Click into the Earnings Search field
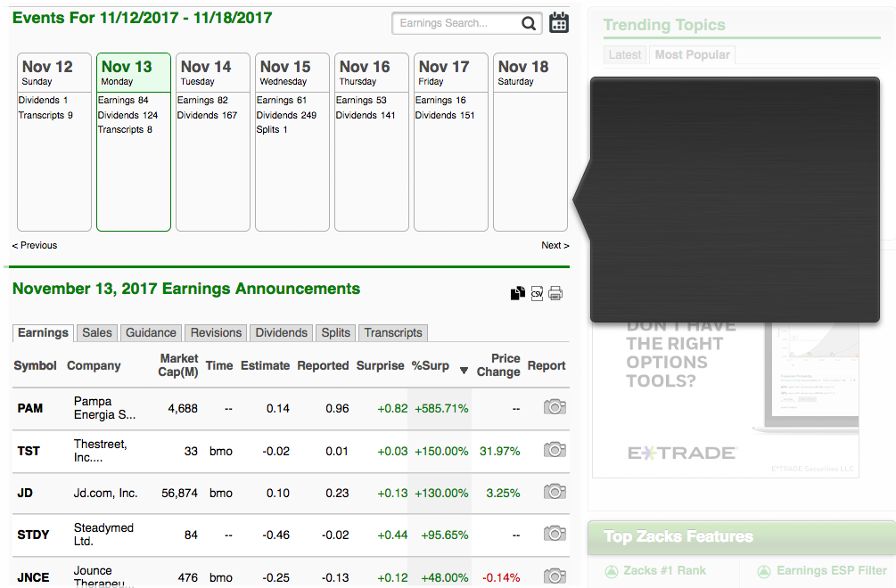896x588 pixels. [x=455, y=23]
